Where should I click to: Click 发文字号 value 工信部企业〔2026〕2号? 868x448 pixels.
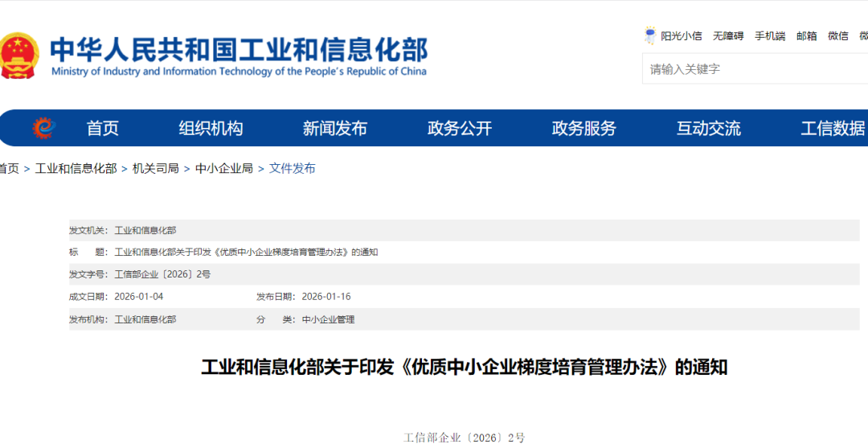pos(162,274)
